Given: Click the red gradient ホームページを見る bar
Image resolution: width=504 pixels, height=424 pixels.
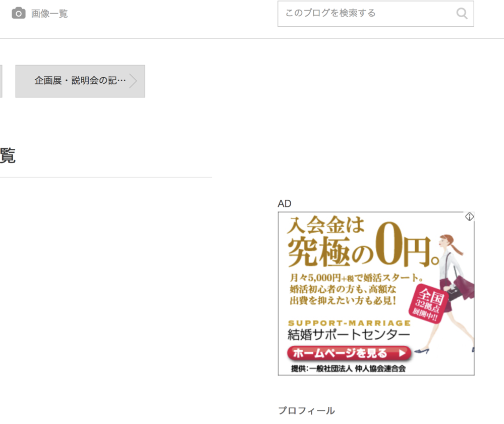Looking at the screenshot, I should point(350,353).
